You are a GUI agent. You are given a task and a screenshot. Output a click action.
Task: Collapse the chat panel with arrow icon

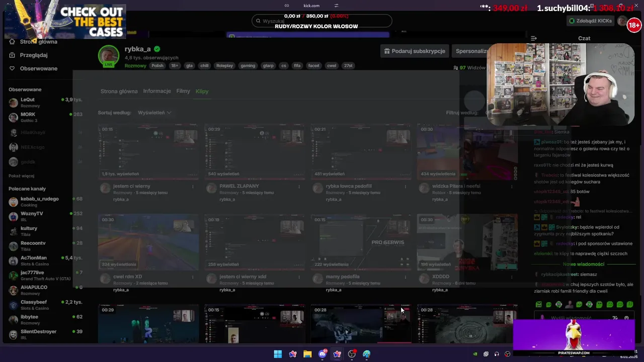pos(534,38)
